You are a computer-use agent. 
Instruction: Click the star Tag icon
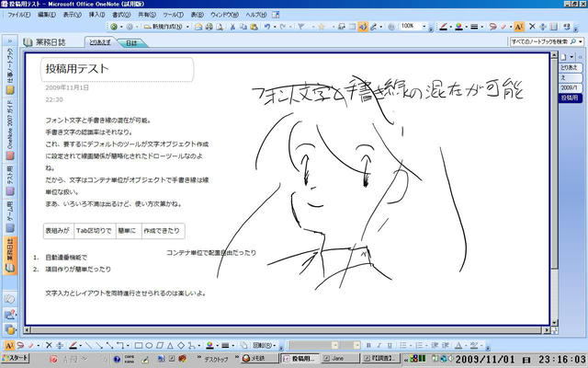(321, 27)
